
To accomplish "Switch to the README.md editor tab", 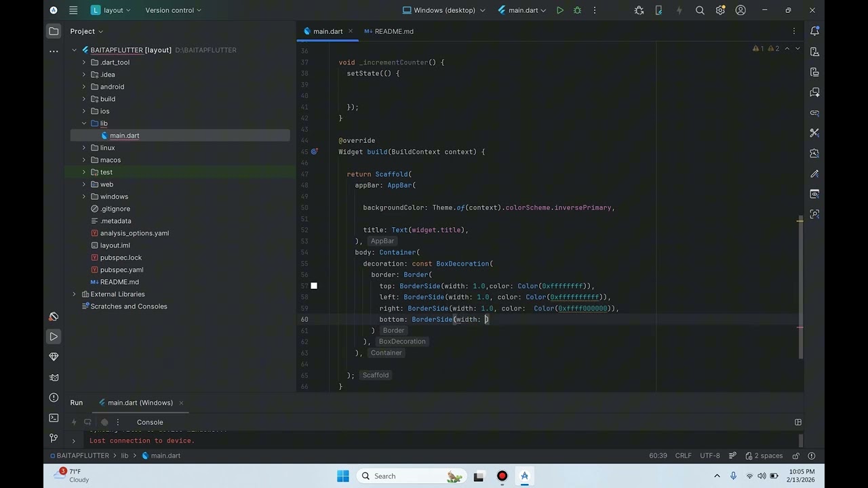I will click(x=389, y=31).
